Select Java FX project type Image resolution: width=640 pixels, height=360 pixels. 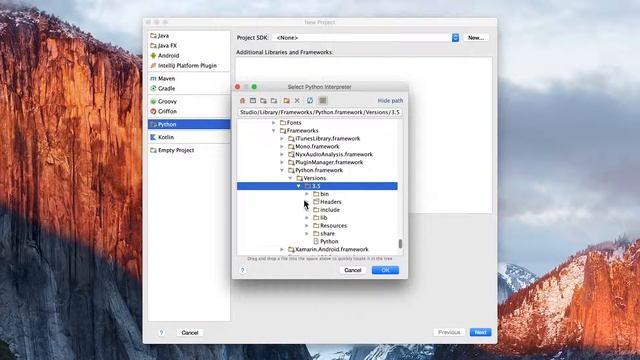pyautogui.click(x=189, y=46)
